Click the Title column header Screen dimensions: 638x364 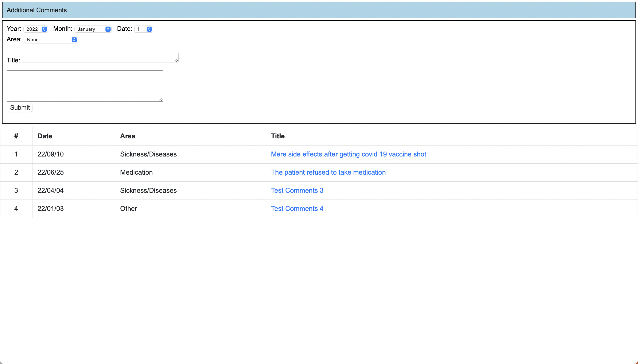(x=278, y=136)
